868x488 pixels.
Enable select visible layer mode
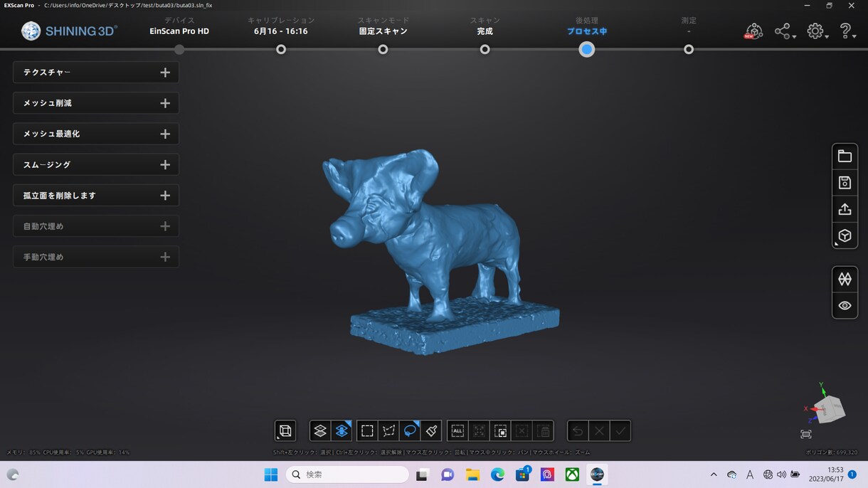click(x=320, y=430)
